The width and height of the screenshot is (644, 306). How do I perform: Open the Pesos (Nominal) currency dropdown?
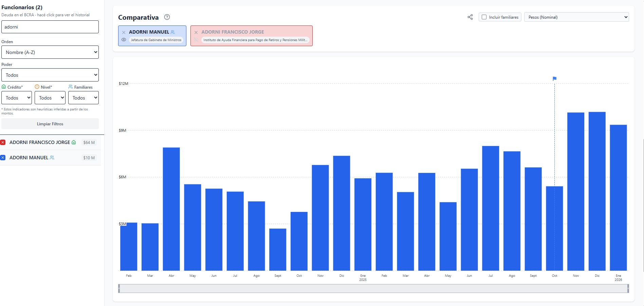point(576,17)
